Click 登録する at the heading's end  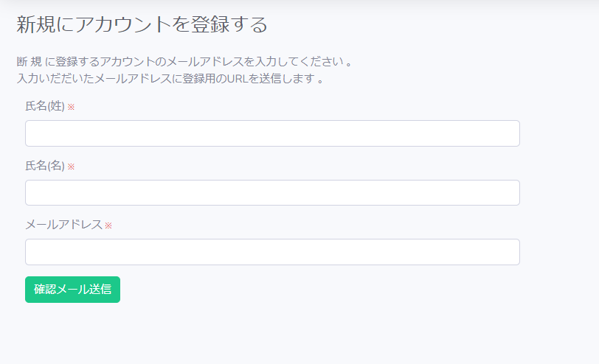pyautogui.click(x=229, y=25)
